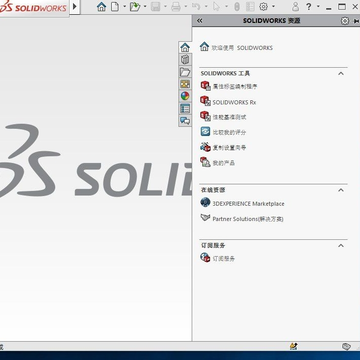360x360 pixels.
Task: Launch 属性标签编制程序 tool
Action: coord(235,87)
